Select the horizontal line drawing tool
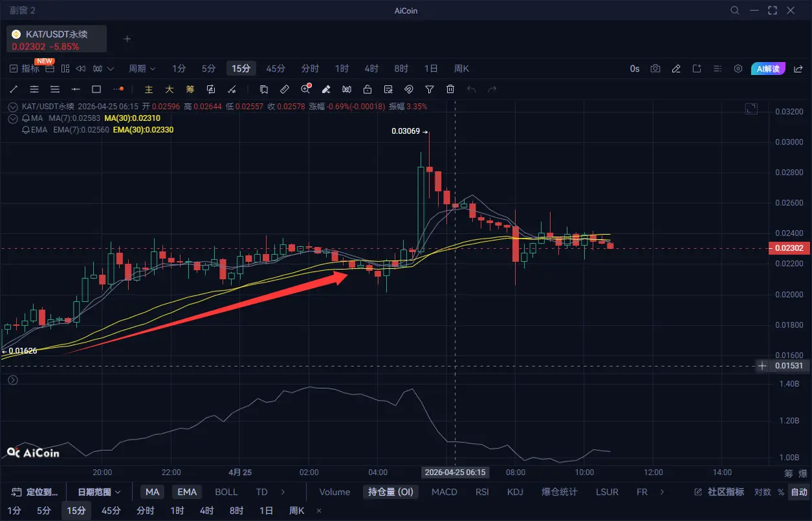 point(76,89)
